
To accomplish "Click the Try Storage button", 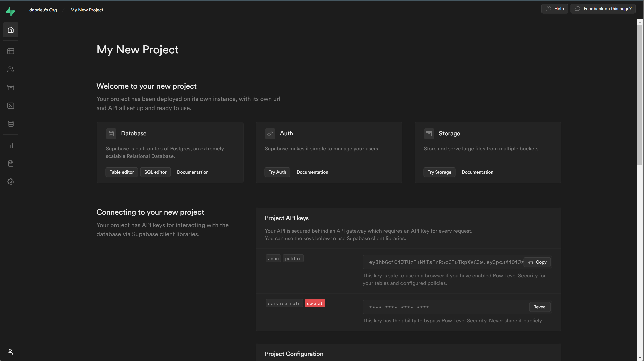I will click(x=439, y=172).
